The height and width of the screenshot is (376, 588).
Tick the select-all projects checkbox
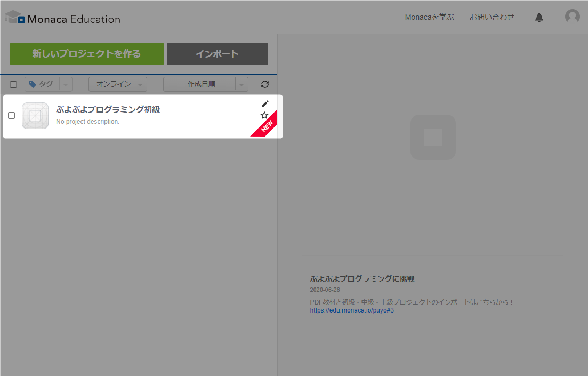point(13,84)
